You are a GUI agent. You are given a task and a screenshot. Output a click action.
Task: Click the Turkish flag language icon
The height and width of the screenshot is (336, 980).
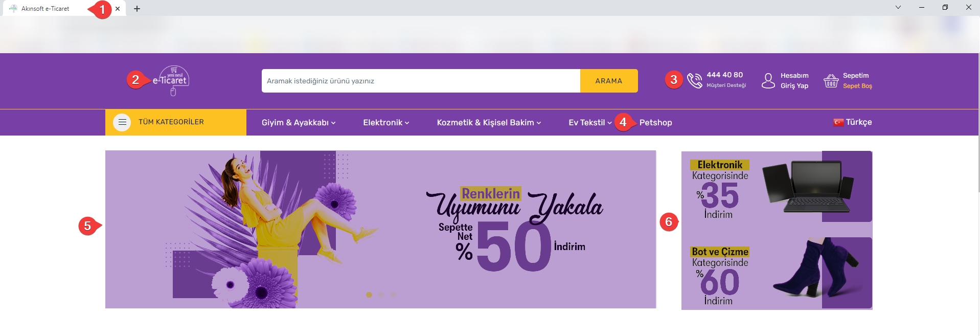coord(838,122)
